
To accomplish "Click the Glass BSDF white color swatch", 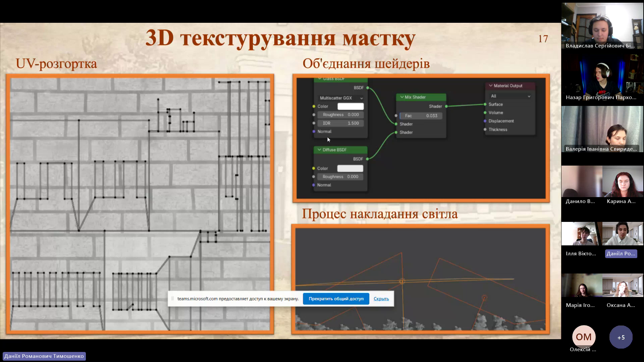I will [x=351, y=107].
